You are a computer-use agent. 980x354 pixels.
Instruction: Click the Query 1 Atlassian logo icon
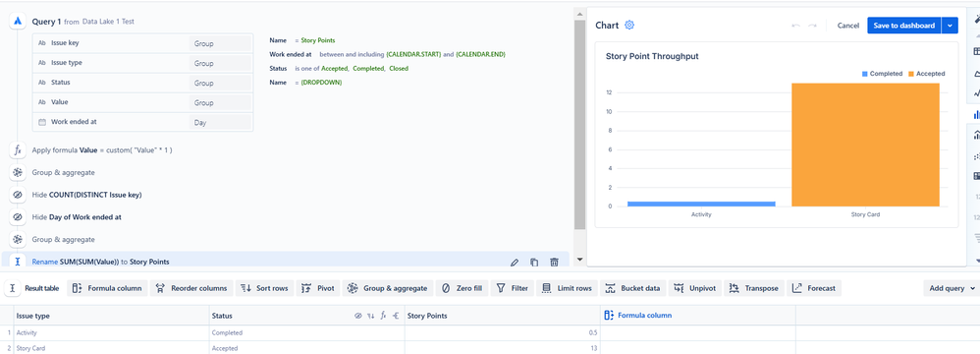[x=18, y=22]
